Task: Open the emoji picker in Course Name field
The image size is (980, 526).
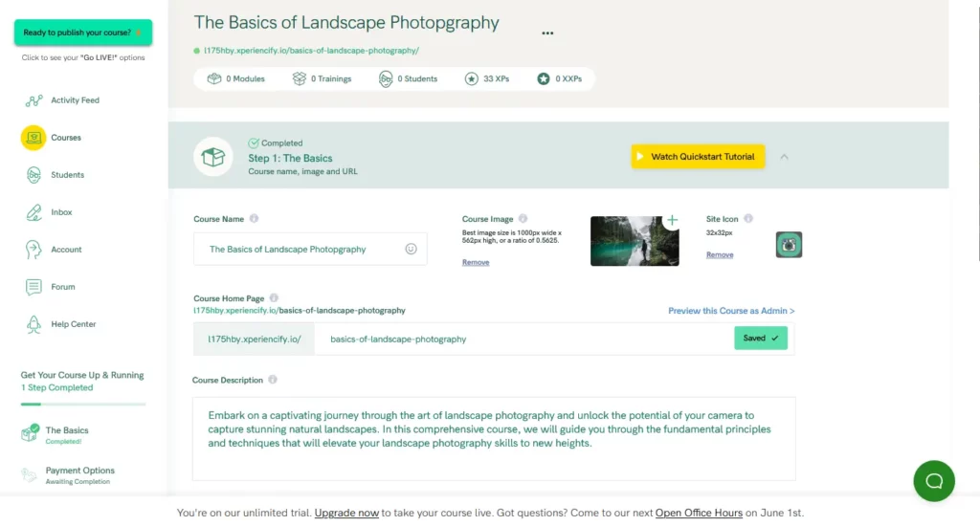Action: click(x=411, y=249)
